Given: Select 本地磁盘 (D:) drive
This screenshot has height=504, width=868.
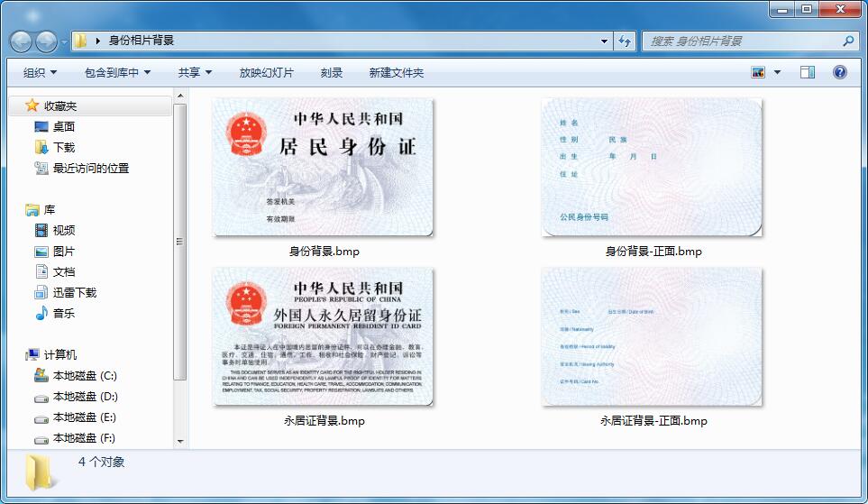Looking at the screenshot, I should pyautogui.click(x=85, y=396).
